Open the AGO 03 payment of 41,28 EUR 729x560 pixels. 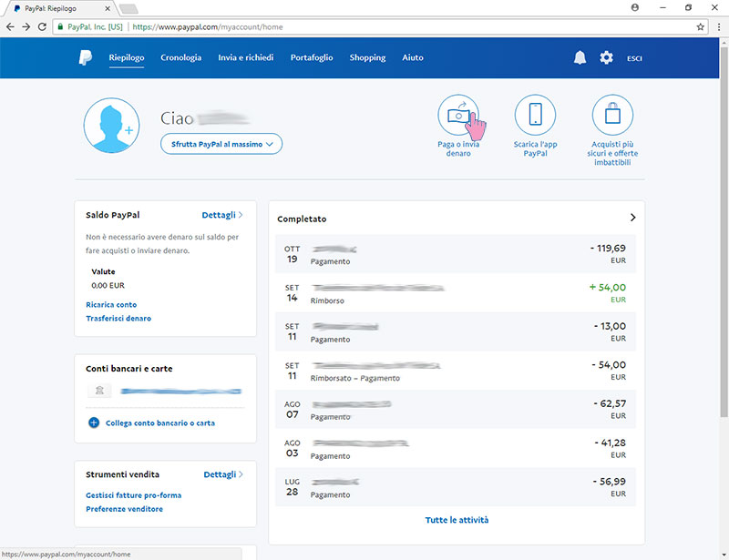coord(456,448)
